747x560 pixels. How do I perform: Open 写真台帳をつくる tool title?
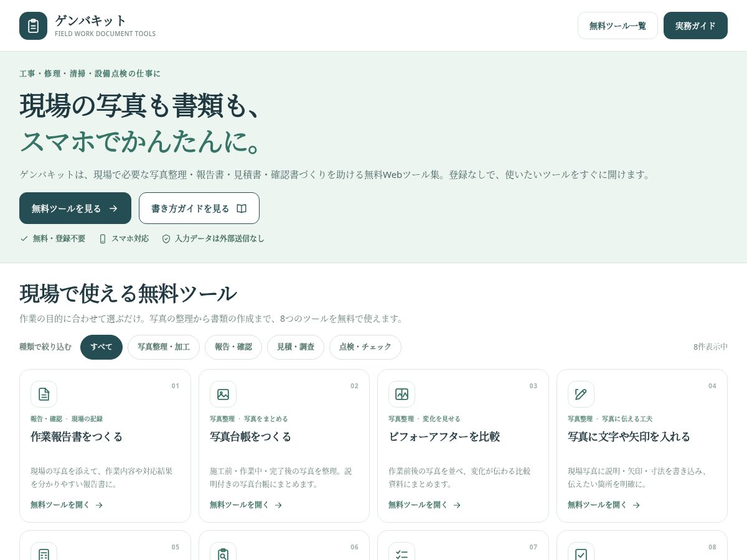[x=250, y=437]
